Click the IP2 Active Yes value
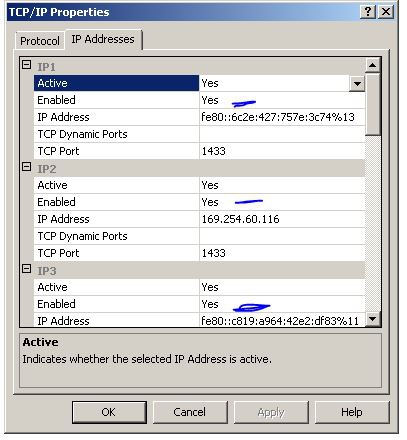 click(210, 185)
